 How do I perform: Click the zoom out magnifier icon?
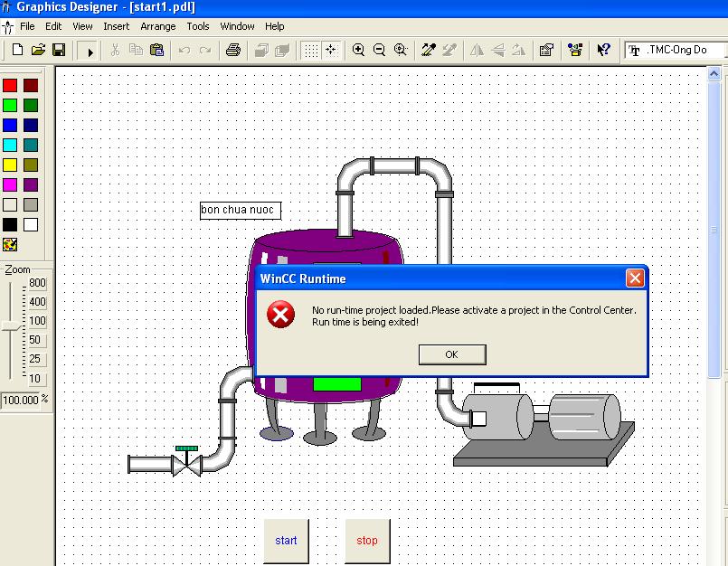(x=379, y=51)
